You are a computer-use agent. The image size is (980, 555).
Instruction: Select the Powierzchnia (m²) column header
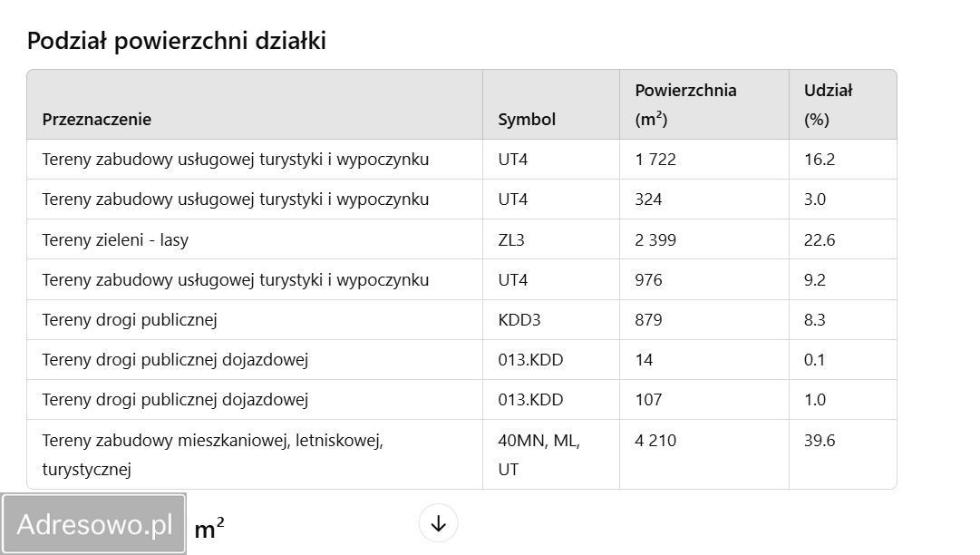[686, 103]
